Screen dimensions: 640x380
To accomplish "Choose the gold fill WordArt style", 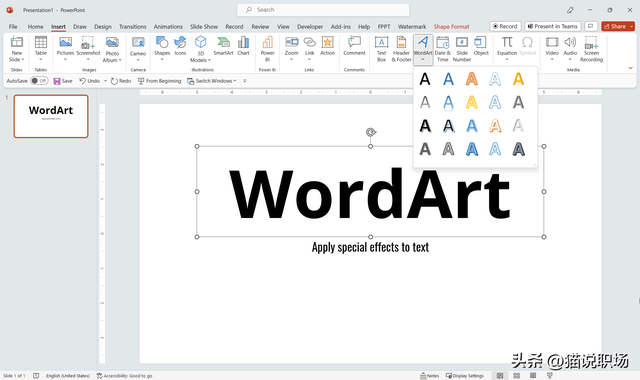I will tap(518, 79).
